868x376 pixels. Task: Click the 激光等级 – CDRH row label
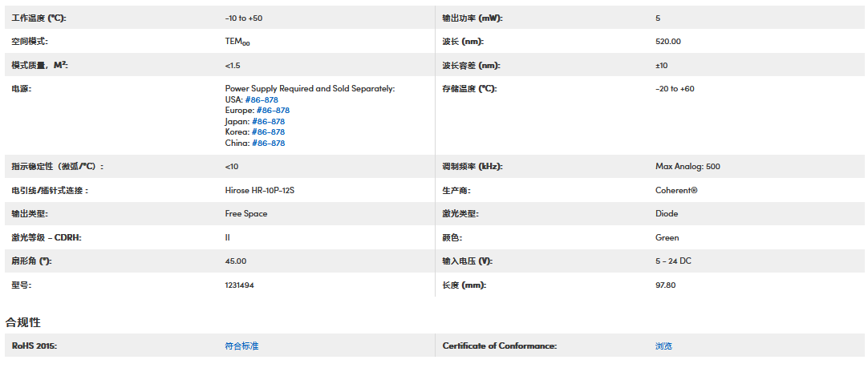click(47, 238)
